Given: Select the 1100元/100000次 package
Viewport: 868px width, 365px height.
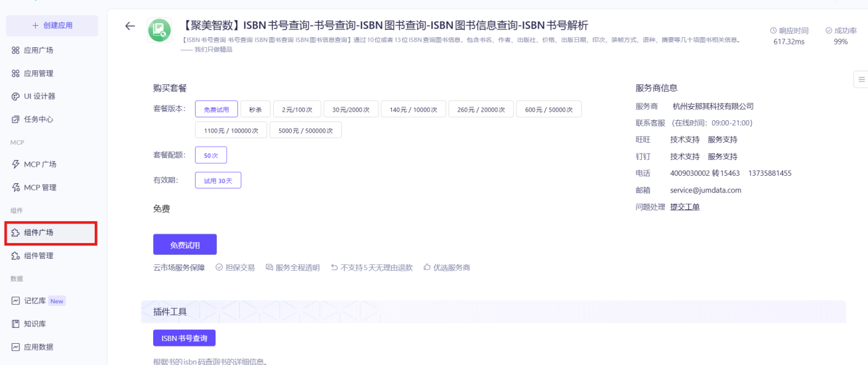Looking at the screenshot, I should point(231,130).
